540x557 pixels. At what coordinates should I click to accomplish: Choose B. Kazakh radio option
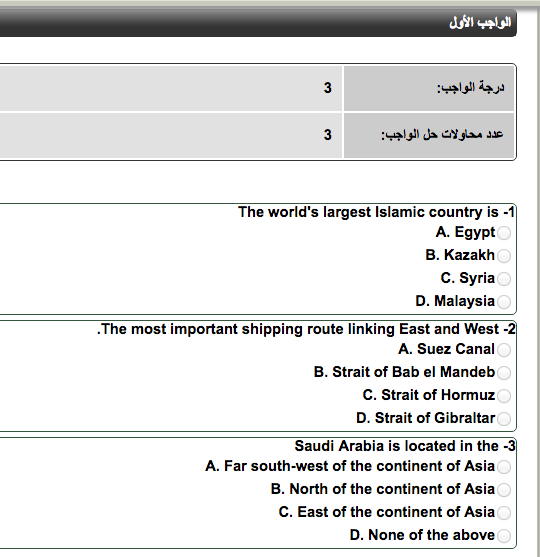coord(504,256)
